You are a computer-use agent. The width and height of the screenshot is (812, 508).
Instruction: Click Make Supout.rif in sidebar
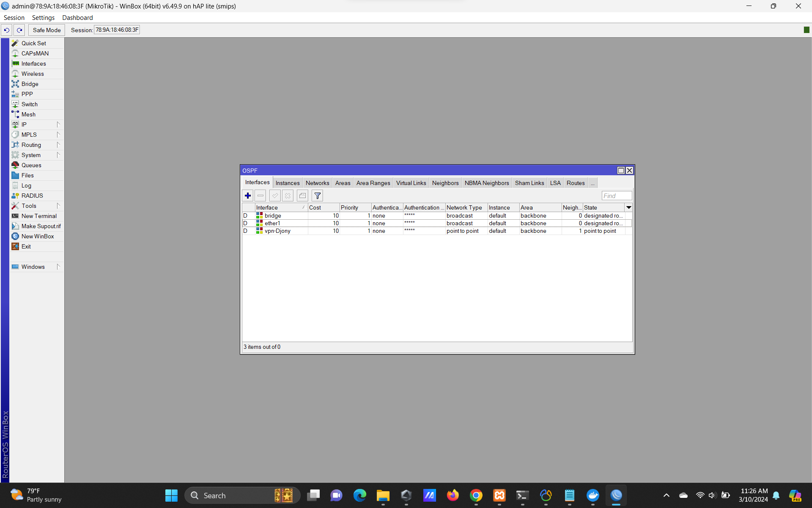[37, 226]
